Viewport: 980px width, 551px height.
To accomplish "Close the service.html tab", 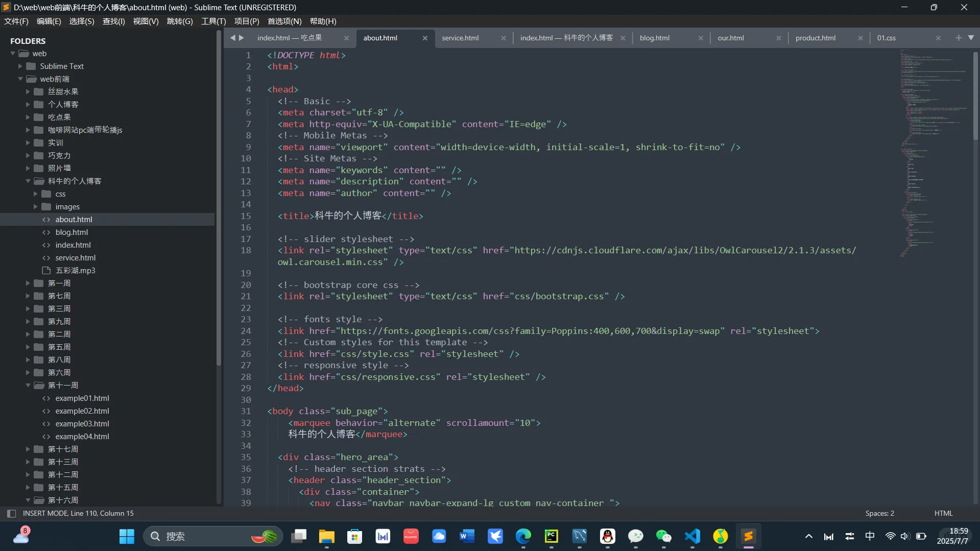I will tap(504, 38).
